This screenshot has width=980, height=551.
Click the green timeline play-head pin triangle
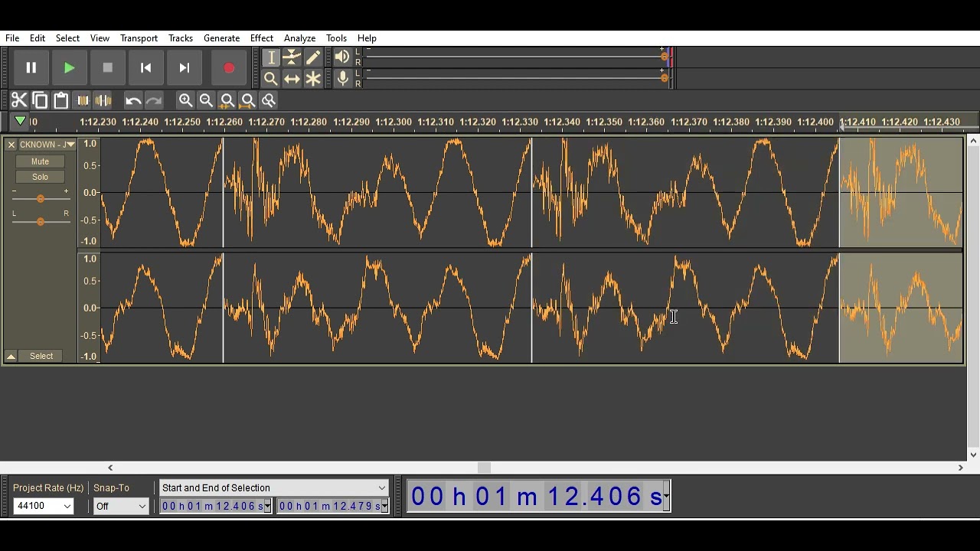pyautogui.click(x=21, y=121)
